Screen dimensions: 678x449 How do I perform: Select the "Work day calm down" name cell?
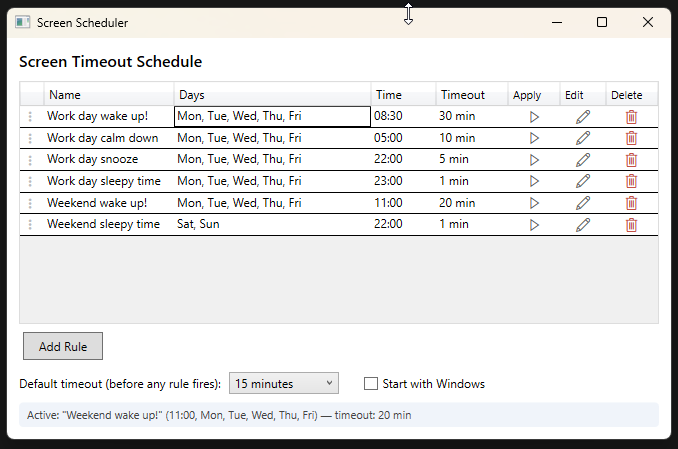click(x=109, y=138)
